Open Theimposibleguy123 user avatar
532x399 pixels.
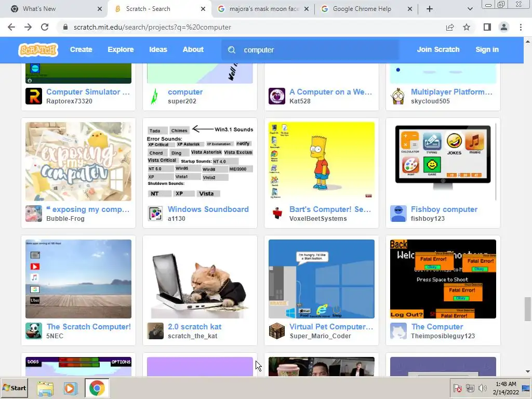tap(398, 331)
